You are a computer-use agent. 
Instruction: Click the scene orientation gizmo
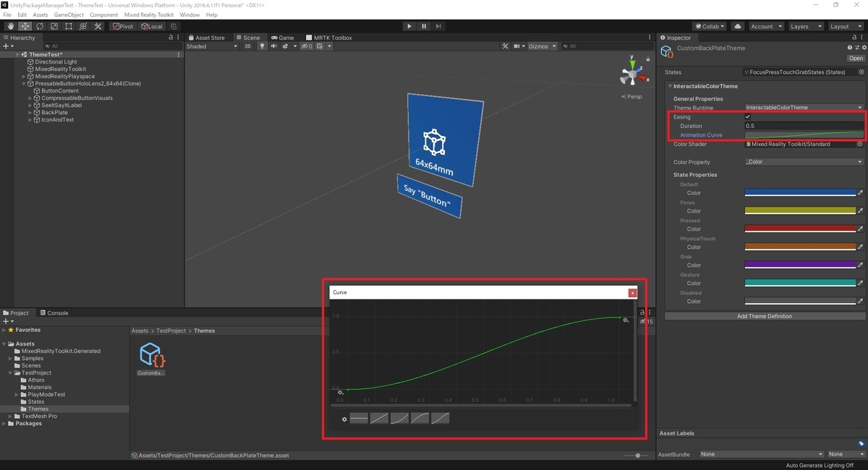(x=631, y=74)
